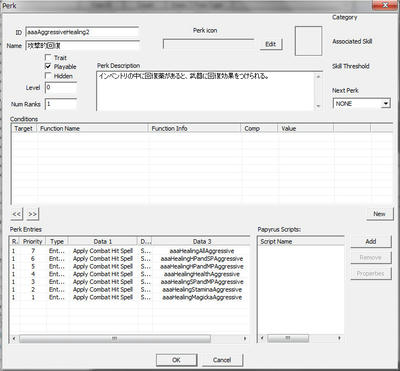Click the Perk Entries horizontal scrollbar thumb
The width and height of the screenshot is (400, 371).
115,339
